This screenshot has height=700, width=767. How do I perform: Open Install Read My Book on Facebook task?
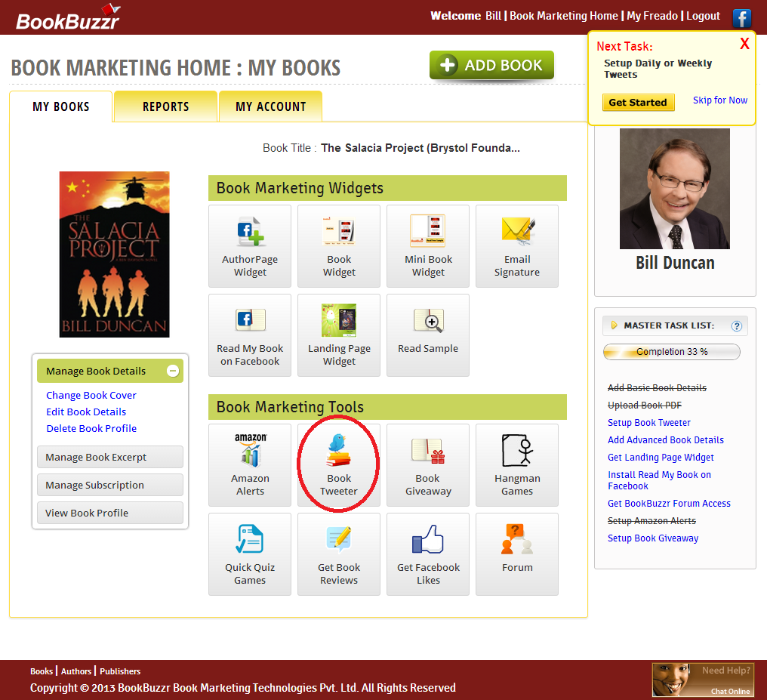coord(659,480)
